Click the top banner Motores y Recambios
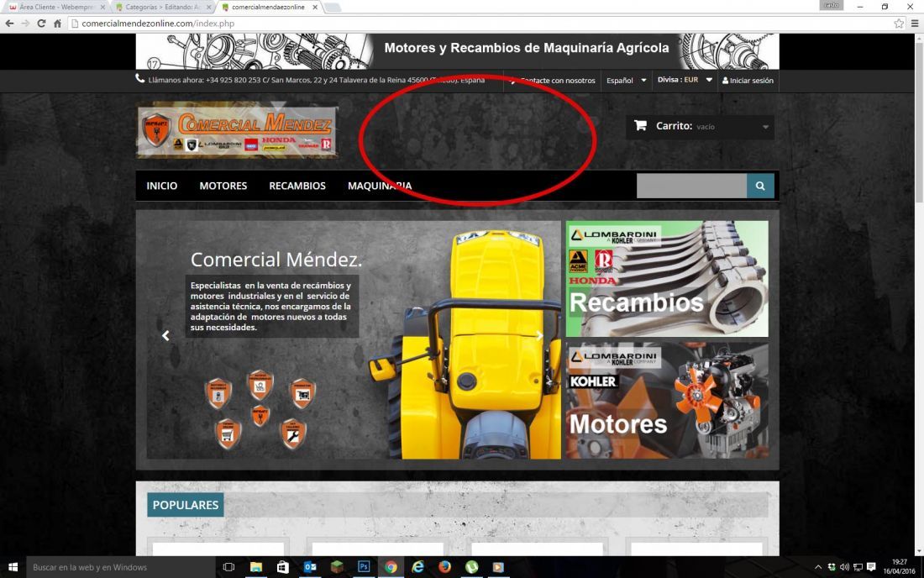This screenshot has width=924, height=578. [457, 51]
